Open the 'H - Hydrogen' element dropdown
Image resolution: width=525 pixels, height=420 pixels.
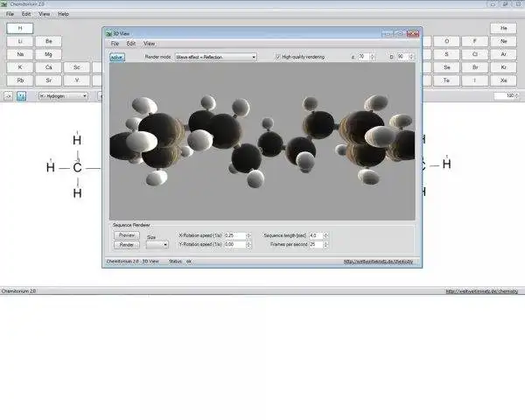click(63, 96)
